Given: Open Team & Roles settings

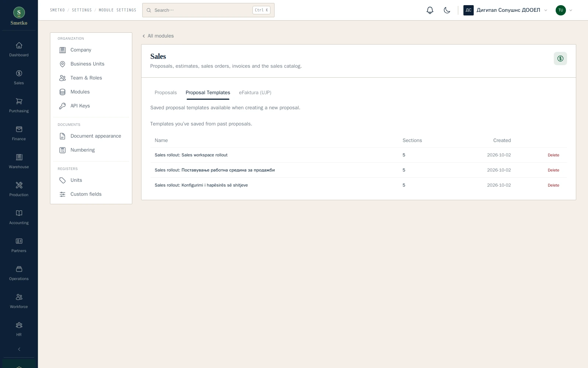Looking at the screenshot, I should (91, 78).
